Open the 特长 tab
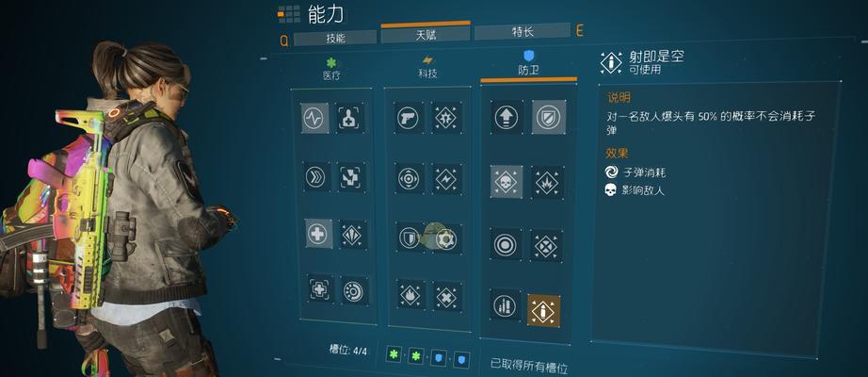 click(x=522, y=32)
